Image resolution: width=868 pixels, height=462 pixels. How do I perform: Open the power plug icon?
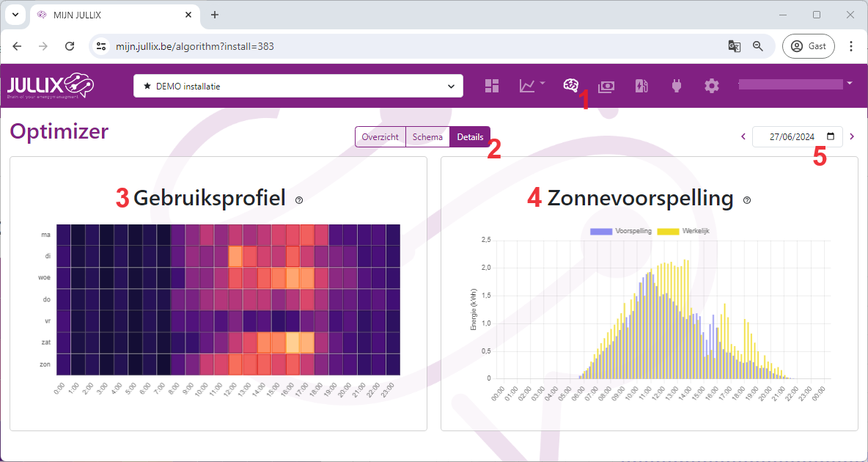pyautogui.click(x=676, y=86)
